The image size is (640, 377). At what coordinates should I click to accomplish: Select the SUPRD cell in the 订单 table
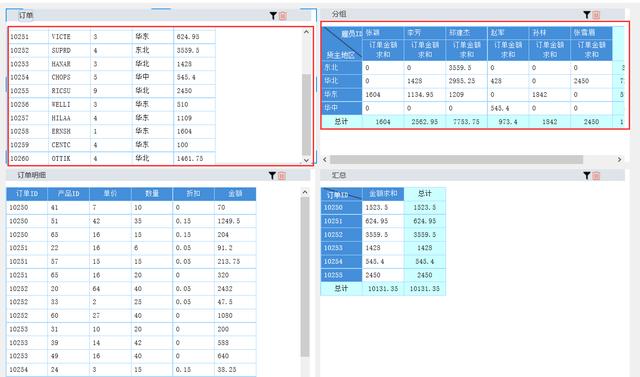[69, 50]
